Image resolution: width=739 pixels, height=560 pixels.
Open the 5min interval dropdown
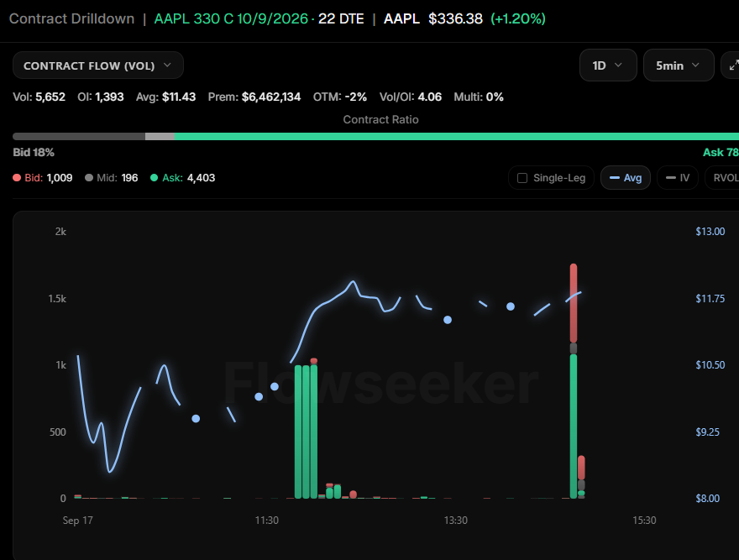pos(679,65)
